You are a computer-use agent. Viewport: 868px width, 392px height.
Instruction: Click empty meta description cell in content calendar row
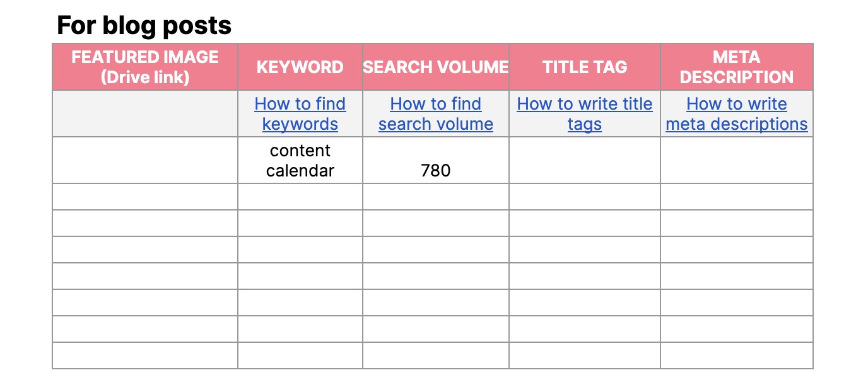click(x=736, y=160)
